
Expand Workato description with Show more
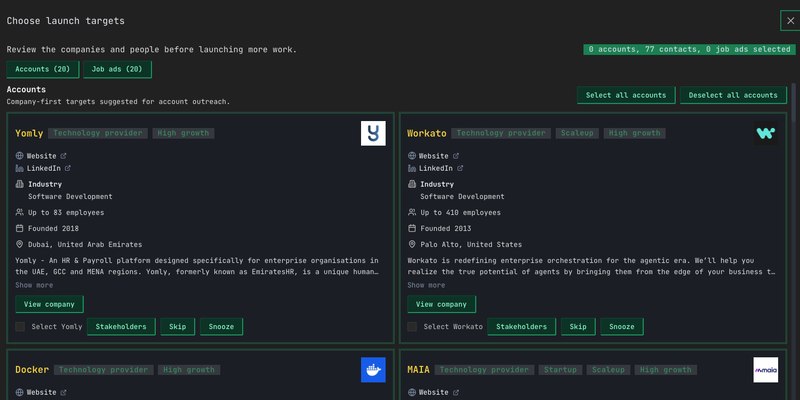[x=426, y=285]
